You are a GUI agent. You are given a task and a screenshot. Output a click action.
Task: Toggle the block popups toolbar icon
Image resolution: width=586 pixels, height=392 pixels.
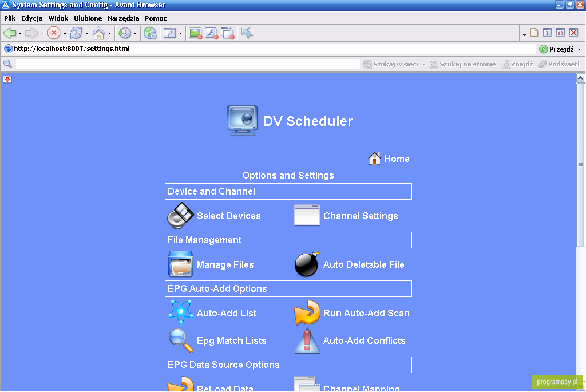pyautogui.click(x=227, y=33)
